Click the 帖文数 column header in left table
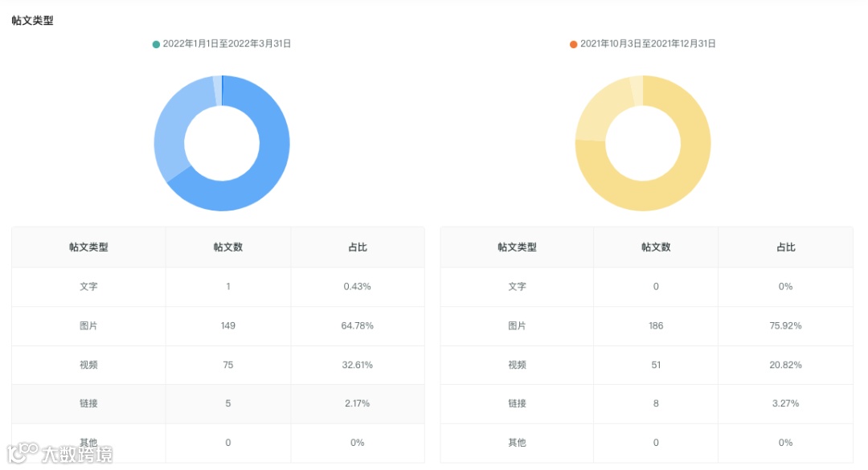The height and width of the screenshot is (470, 868). pos(228,247)
